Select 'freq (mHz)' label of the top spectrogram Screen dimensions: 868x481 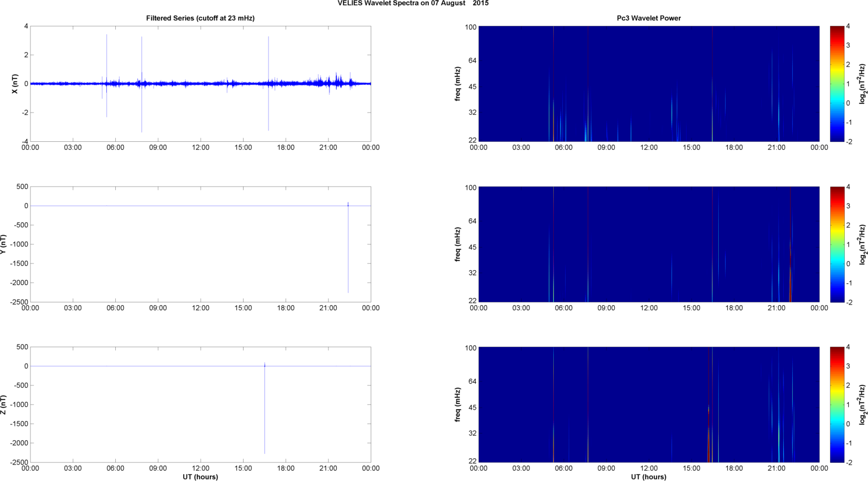[x=458, y=84]
